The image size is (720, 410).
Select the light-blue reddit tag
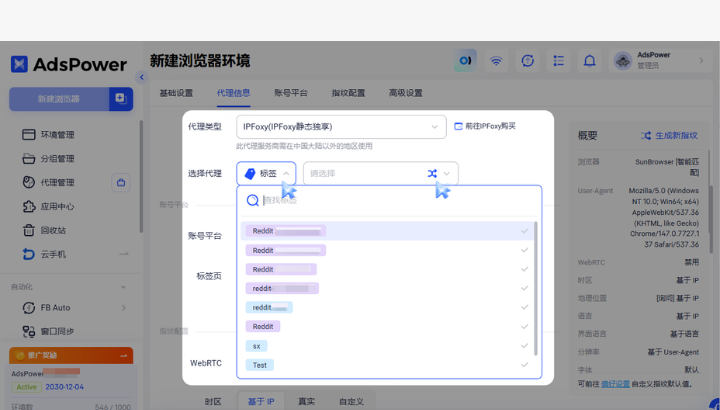269,308
